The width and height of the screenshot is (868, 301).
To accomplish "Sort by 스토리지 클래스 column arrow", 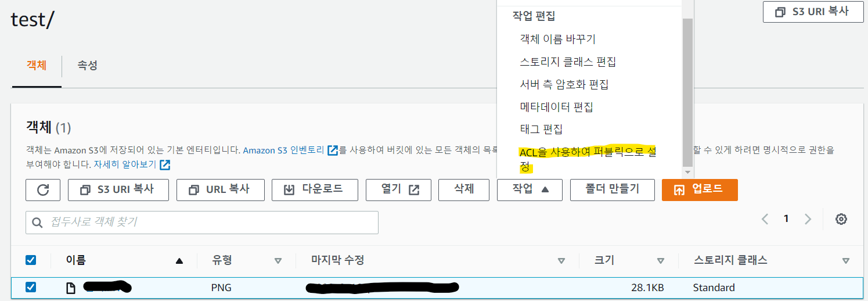I will (845, 261).
